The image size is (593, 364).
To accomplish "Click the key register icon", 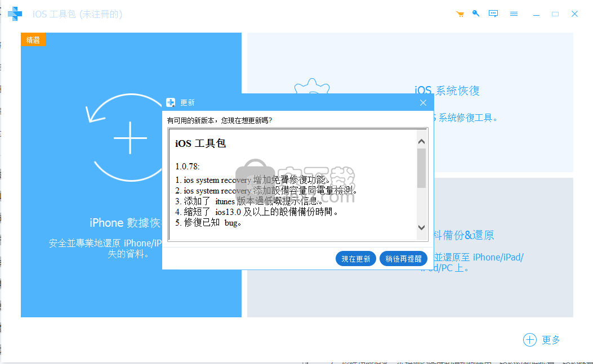I will 476,14.
